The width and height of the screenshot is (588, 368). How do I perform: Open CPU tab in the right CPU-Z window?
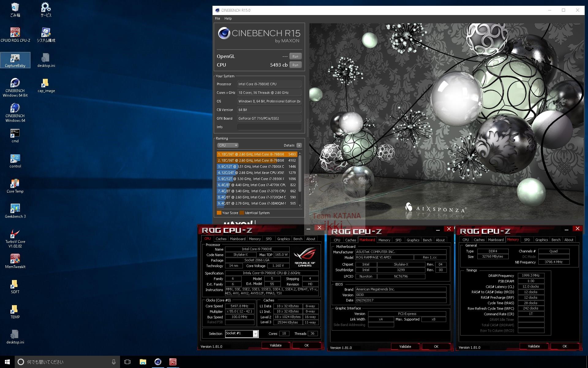(466, 240)
